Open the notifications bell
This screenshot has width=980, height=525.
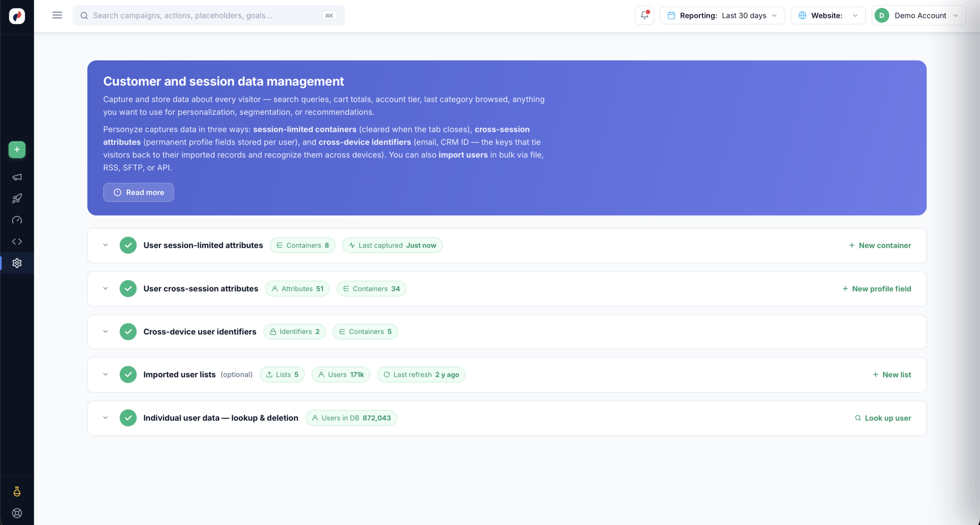point(644,15)
